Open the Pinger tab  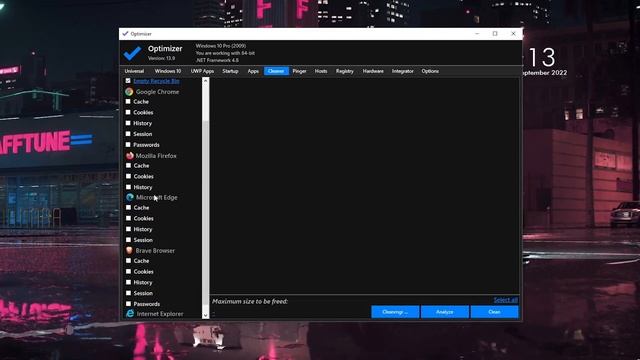point(299,71)
